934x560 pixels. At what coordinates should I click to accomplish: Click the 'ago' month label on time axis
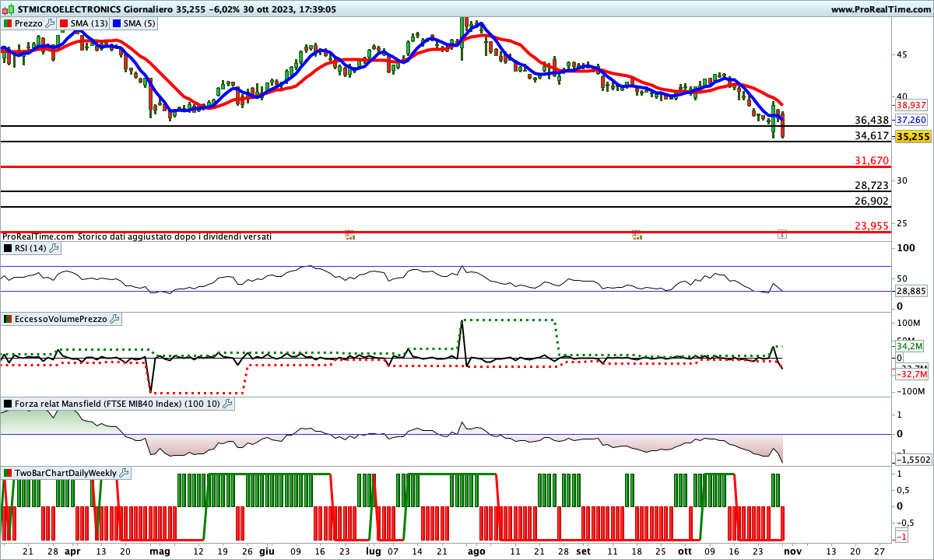pos(476,551)
